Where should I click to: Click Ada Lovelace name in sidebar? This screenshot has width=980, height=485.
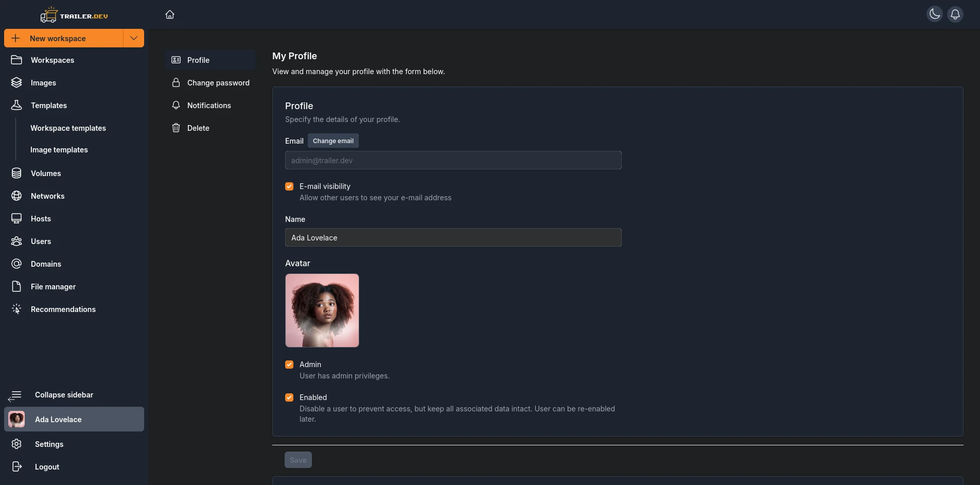[58, 419]
